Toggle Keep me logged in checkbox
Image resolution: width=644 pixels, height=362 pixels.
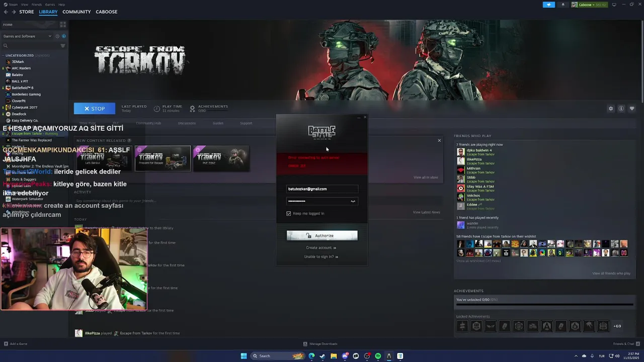click(x=289, y=213)
